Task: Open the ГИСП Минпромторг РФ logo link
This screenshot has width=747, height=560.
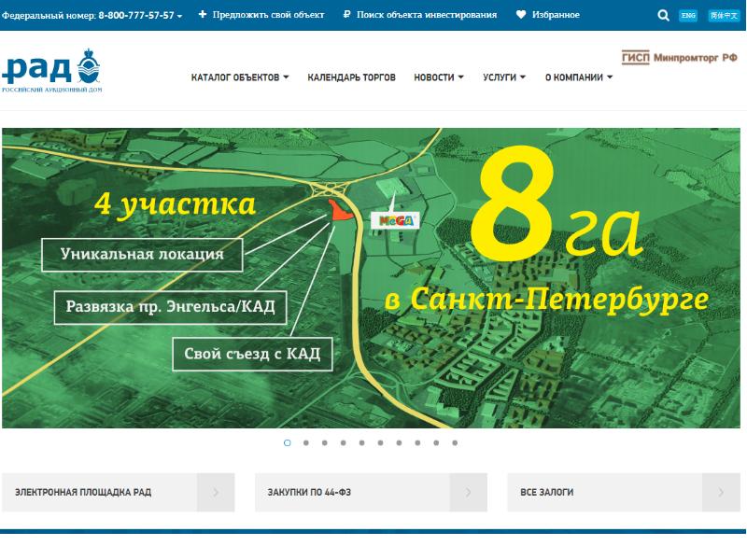Action: 679,58
